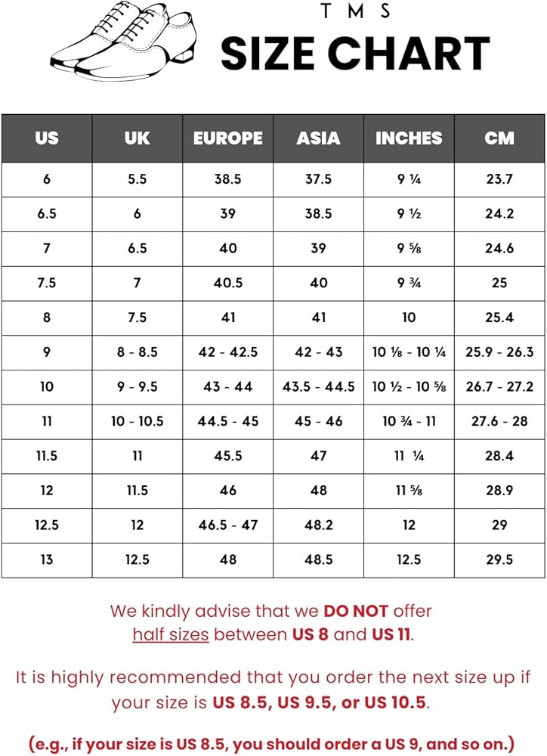Click the UK 11.5 size cell
The height and width of the screenshot is (756, 547).
(137, 491)
